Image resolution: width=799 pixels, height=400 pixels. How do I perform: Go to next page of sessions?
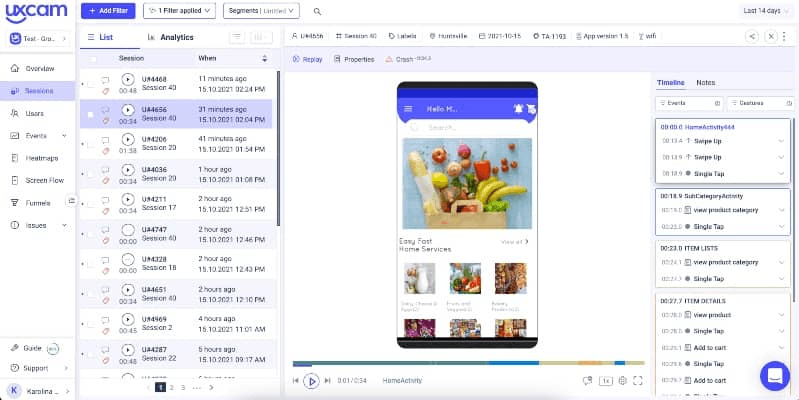click(211, 388)
